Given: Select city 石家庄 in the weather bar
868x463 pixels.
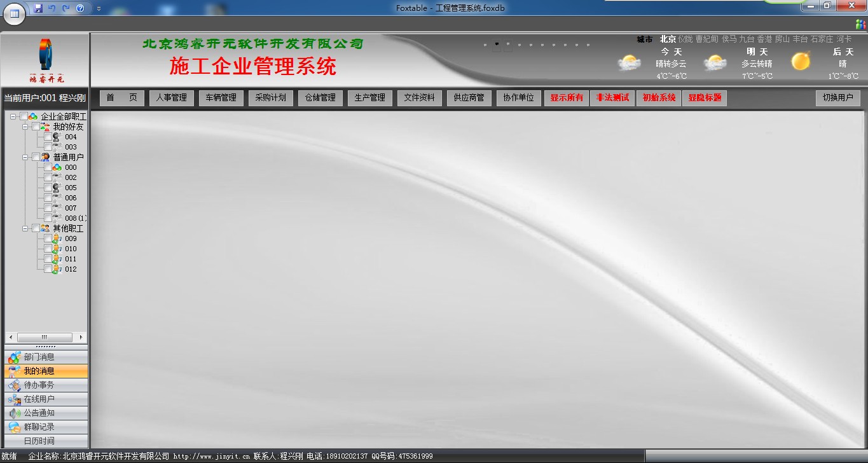Looking at the screenshot, I should point(822,39).
